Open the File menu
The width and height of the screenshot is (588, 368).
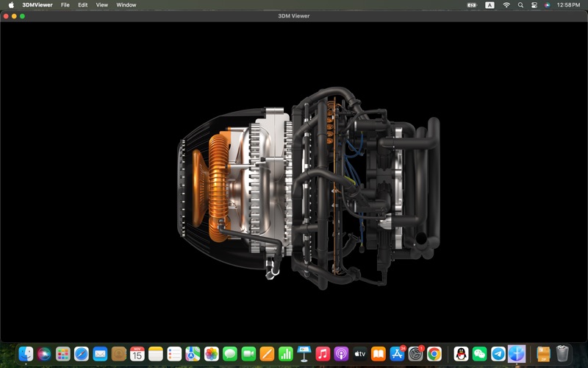(65, 4)
